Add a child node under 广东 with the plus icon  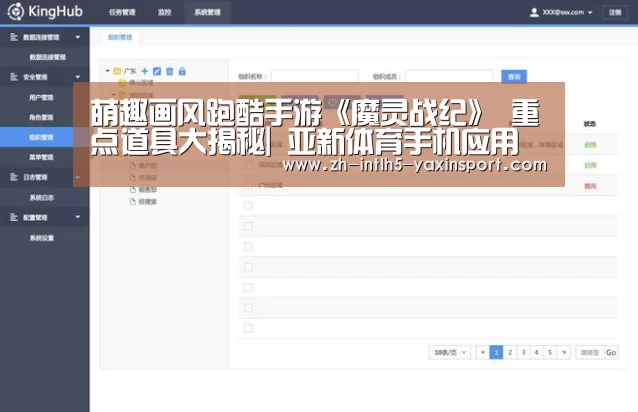pos(144,71)
